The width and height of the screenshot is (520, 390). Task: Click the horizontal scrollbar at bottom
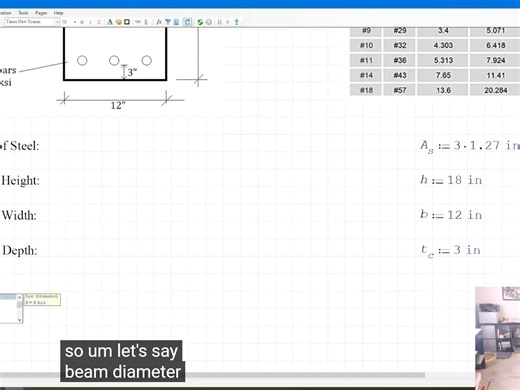212,375
